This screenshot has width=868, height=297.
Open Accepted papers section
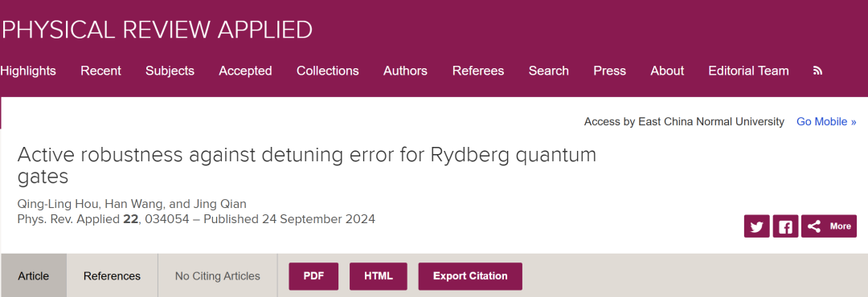click(245, 71)
